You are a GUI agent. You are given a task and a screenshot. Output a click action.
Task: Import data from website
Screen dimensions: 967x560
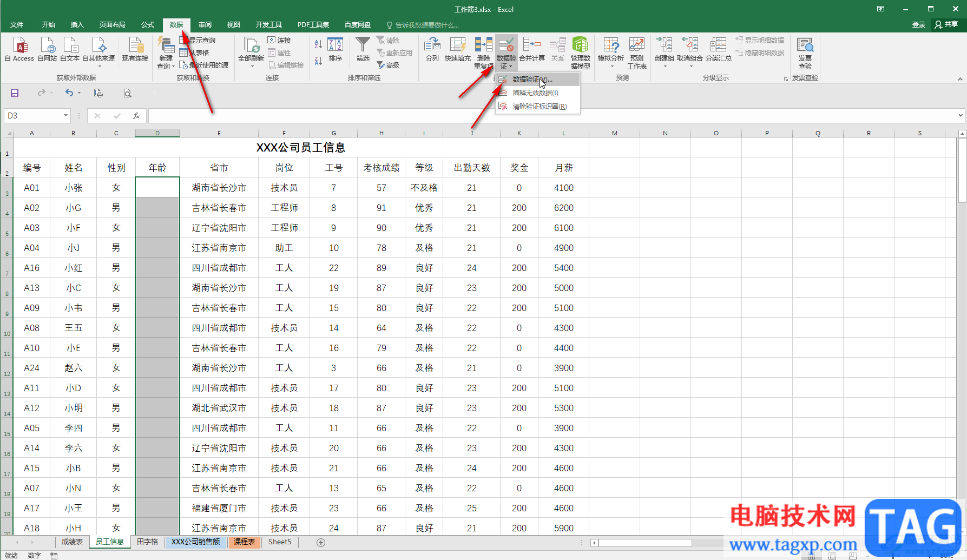(47, 49)
